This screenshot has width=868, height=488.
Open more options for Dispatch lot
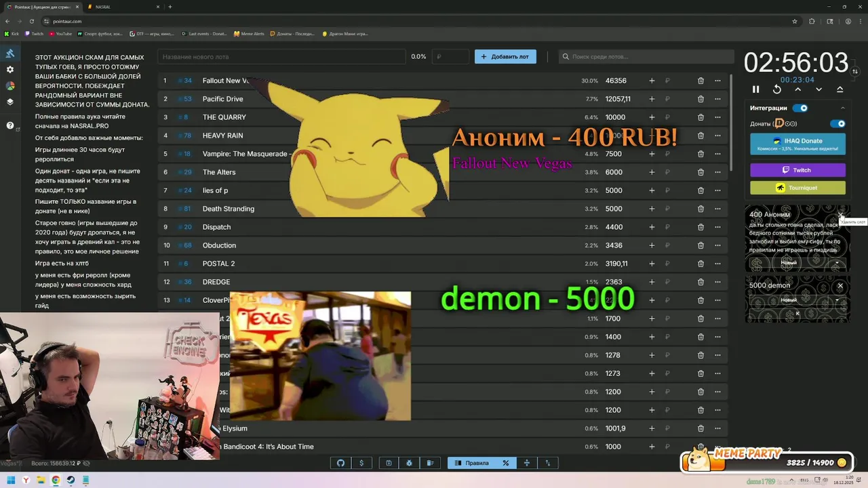pyautogui.click(x=717, y=227)
